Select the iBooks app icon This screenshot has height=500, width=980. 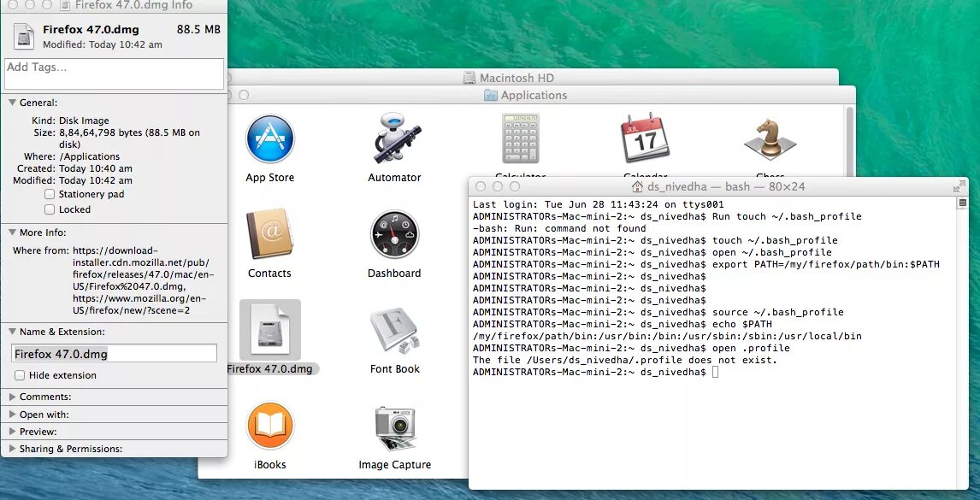pyautogui.click(x=270, y=426)
